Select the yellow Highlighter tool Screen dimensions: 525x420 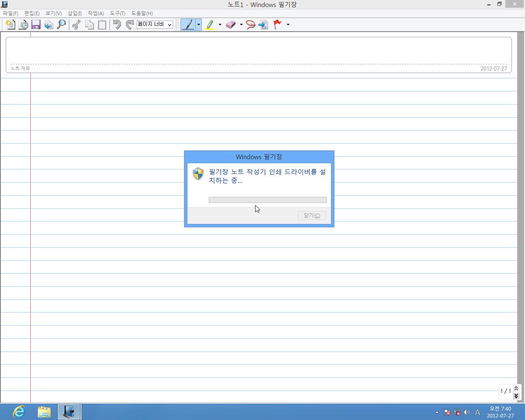(x=210, y=25)
